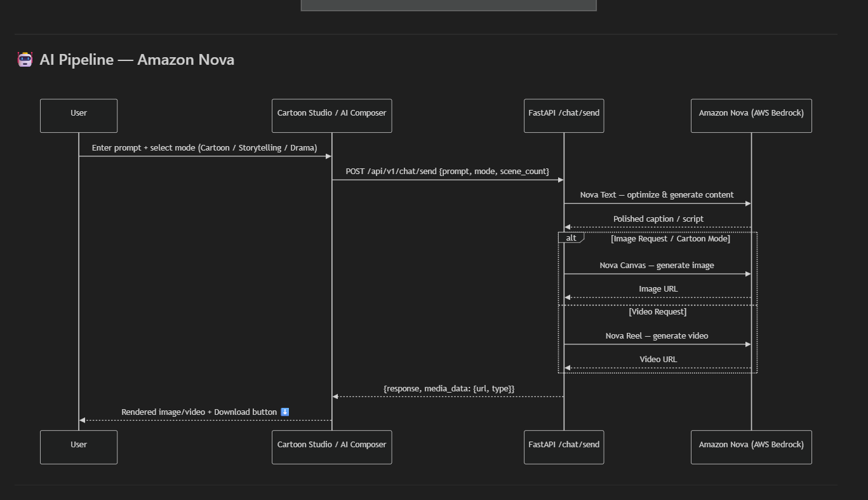Click the 'Enter prompt + select mode' message

[x=204, y=148]
